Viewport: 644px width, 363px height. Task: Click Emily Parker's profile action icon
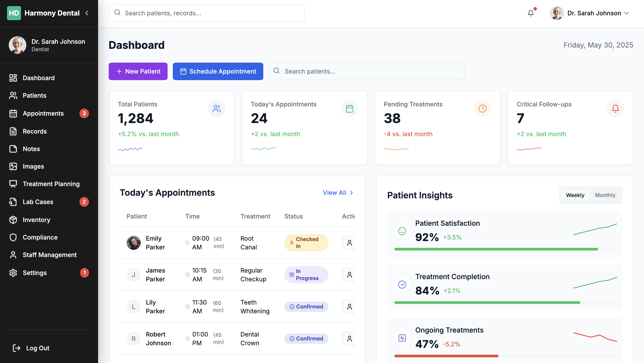(349, 243)
